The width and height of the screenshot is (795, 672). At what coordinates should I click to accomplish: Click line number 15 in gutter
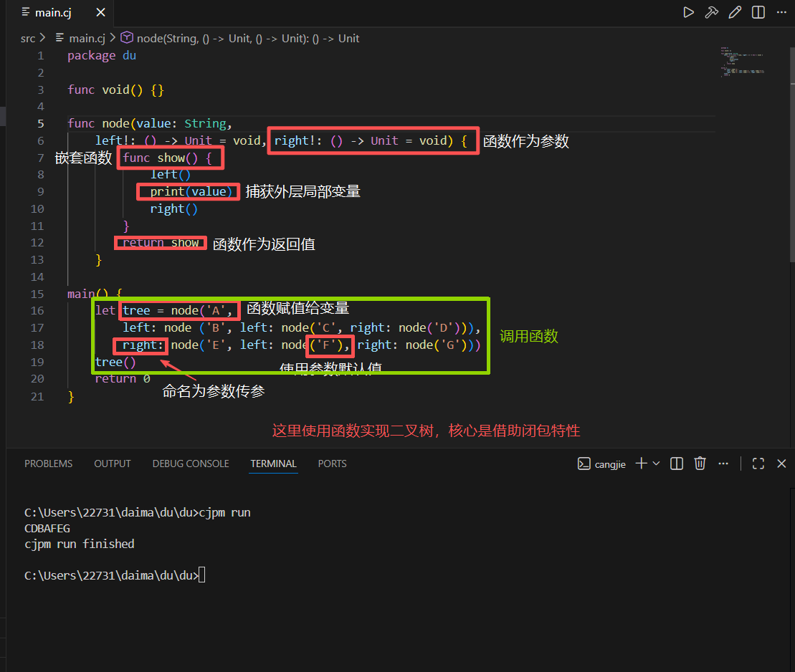[x=37, y=294]
